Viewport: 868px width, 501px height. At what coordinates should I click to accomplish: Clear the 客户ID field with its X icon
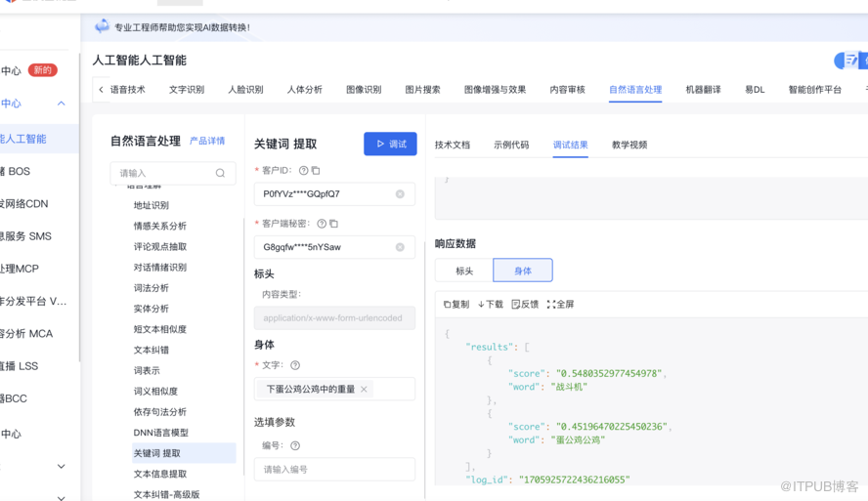point(400,194)
